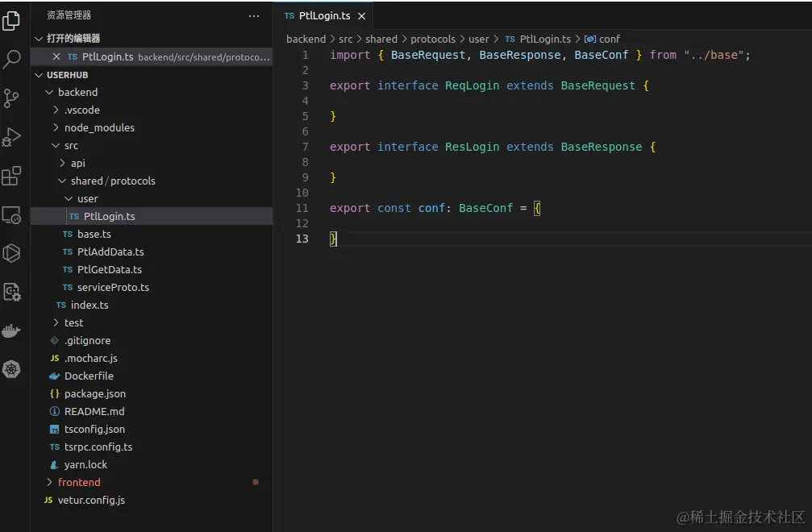Image resolution: width=812 pixels, height=532 pixels.
Task: Collapse the backend folder
Action: [49, 92]
